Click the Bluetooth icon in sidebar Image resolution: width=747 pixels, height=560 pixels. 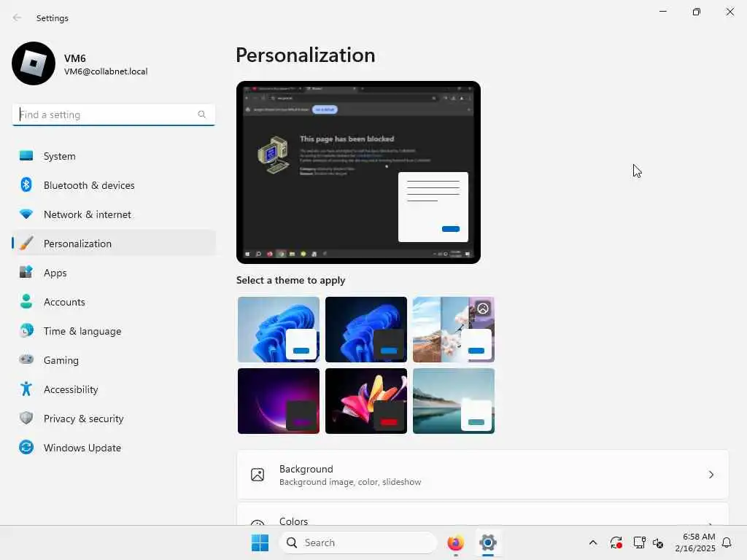tap(26, 184)
